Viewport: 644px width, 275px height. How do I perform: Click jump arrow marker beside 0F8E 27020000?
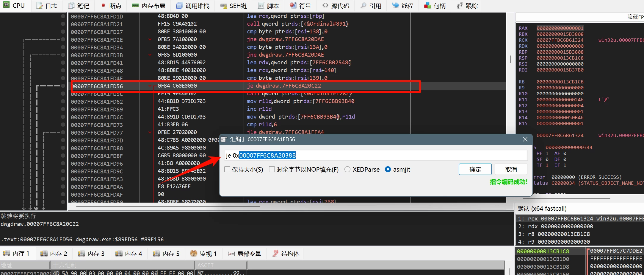click(150, 132)
